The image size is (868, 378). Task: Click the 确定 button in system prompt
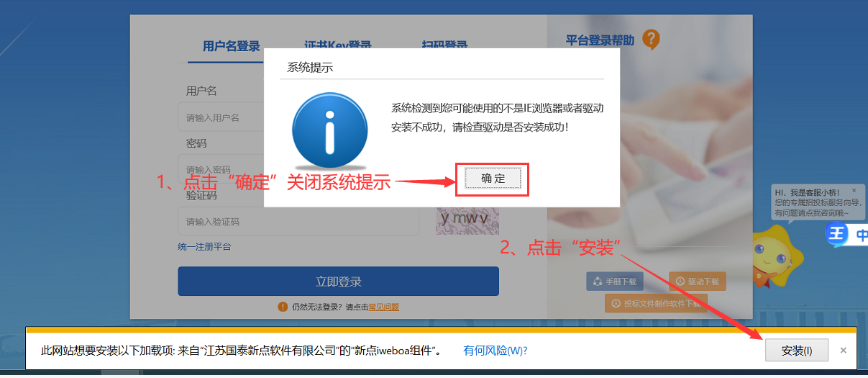tap(493, 179)
